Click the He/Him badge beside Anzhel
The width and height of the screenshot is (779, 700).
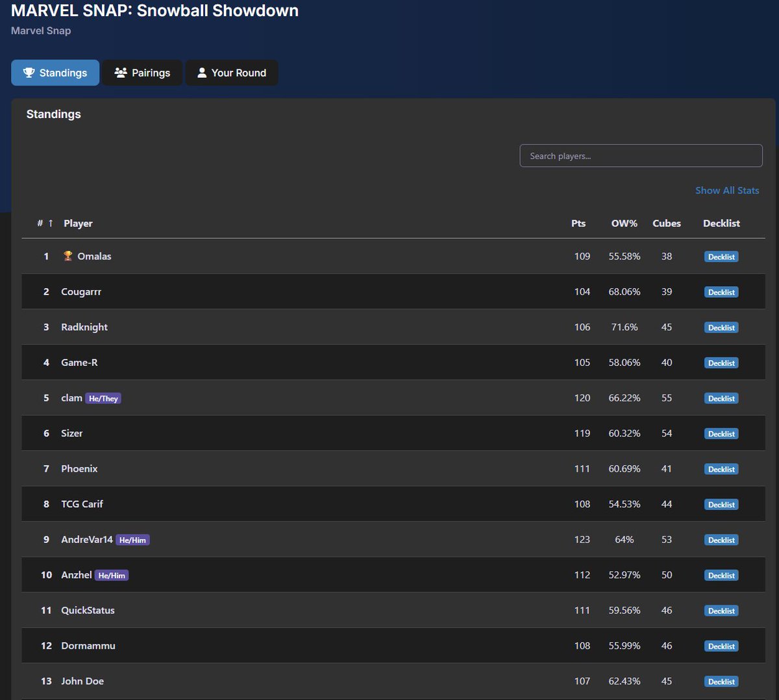point(112,575)
